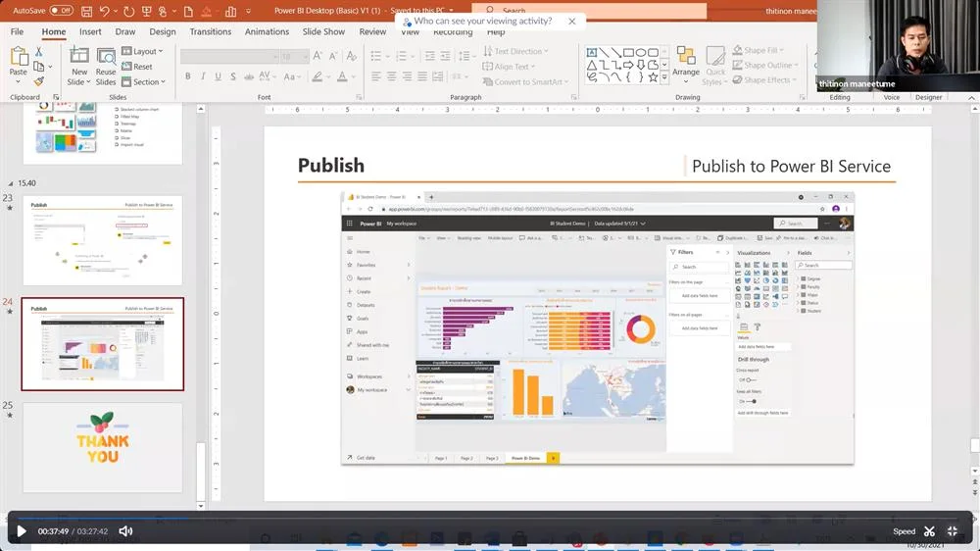Click Convert to SmartArt button
980x551 pixels.
pyautogui.click(x=525, y=82)
